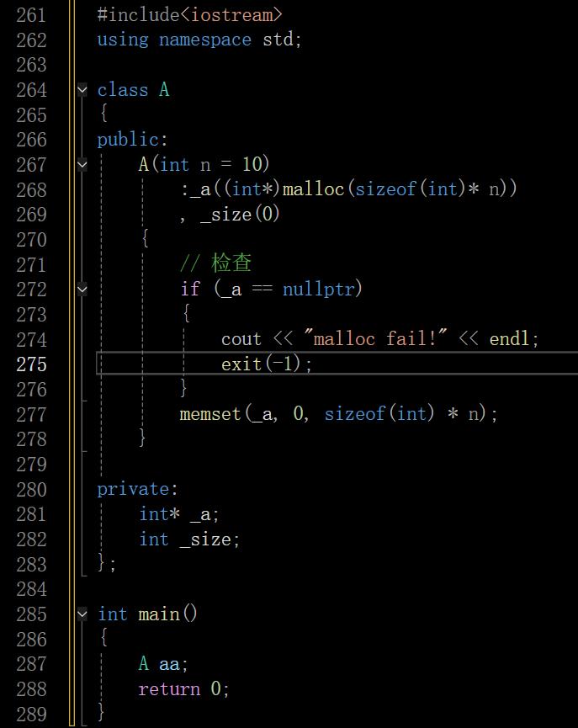Click the 'malloc' call on line 268

[313, 189]
